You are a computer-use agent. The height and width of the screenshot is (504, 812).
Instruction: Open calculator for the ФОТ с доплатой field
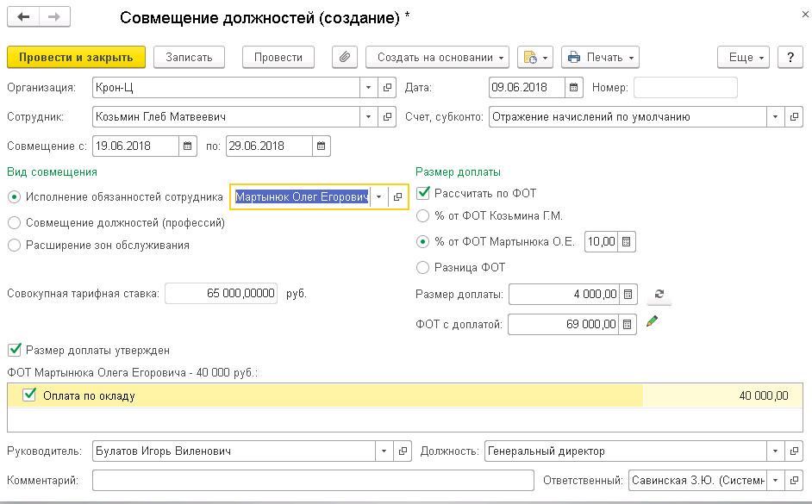click(628, 325)
